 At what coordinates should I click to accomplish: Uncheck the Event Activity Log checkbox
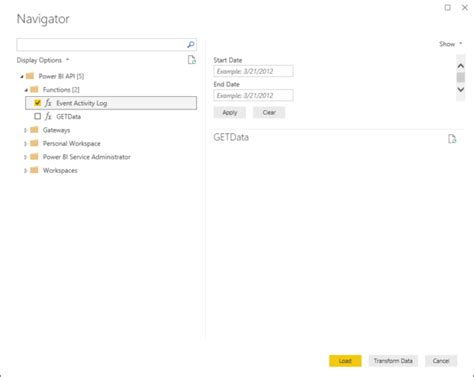pos(38,103)
